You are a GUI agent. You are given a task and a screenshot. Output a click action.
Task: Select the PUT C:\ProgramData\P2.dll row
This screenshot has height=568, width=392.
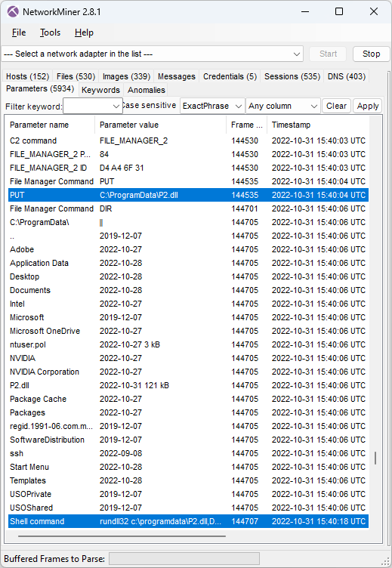tap(188, 195)
